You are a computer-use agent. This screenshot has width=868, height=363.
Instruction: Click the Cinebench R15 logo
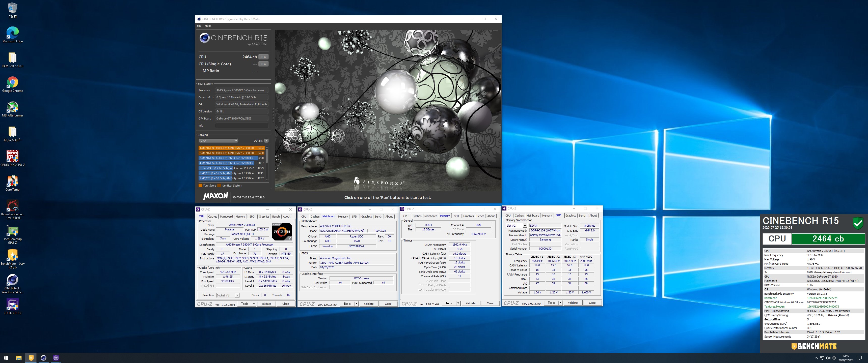pyautogui.click(x=233, y=39)
